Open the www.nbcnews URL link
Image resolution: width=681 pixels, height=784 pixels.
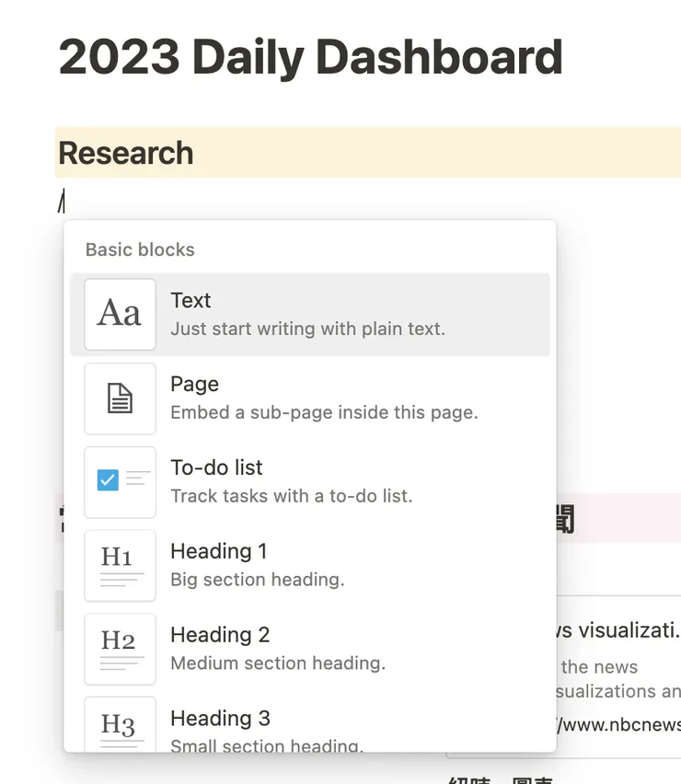(618, 725)
